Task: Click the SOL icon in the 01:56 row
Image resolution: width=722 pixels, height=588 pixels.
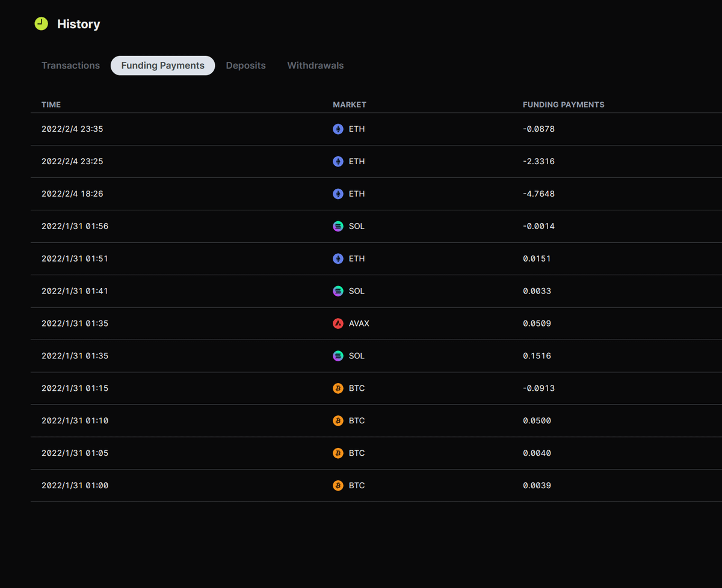Action: click(338, 227)
